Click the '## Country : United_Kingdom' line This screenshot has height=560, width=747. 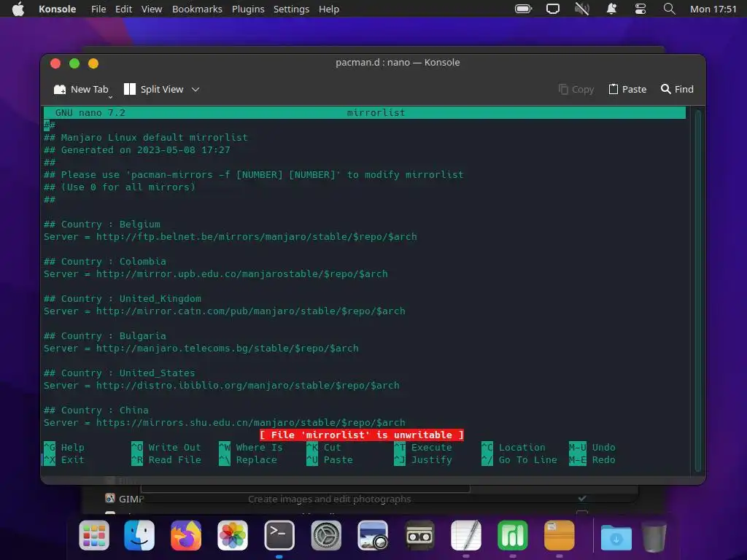(123, 298)
